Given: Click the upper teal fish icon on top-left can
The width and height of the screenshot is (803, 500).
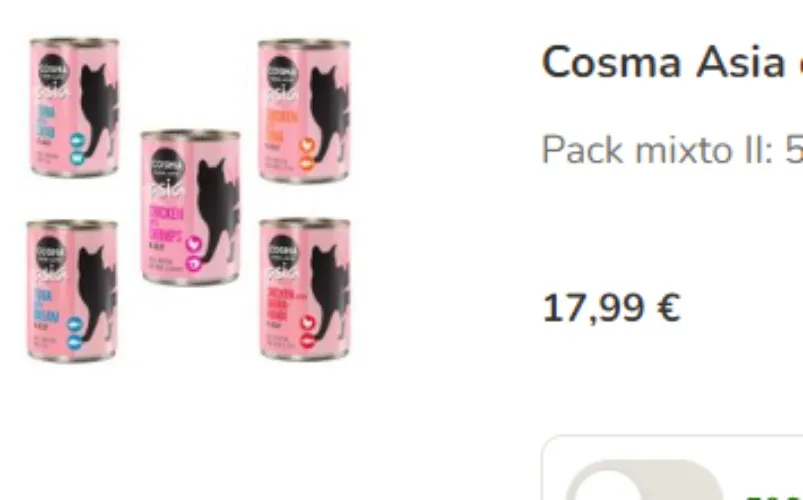Looking at the screenshot, I should click(77, 140).
